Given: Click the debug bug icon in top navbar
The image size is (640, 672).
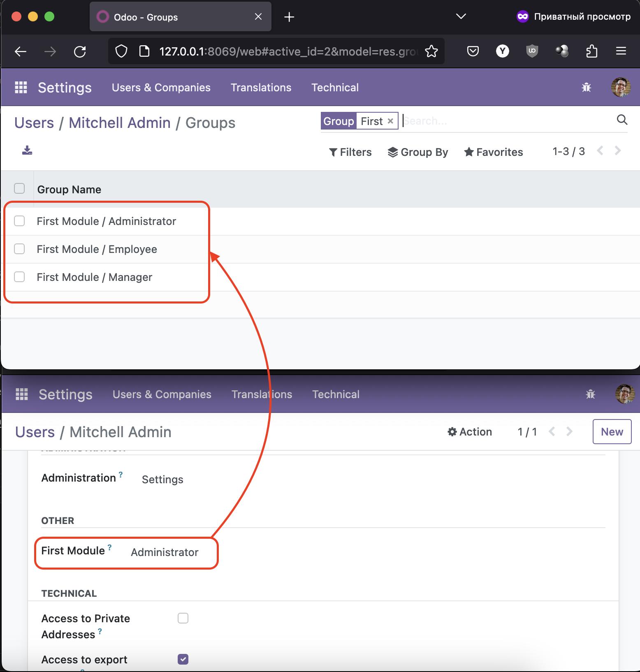Looking at the screenshot, I should pos(586,87).
